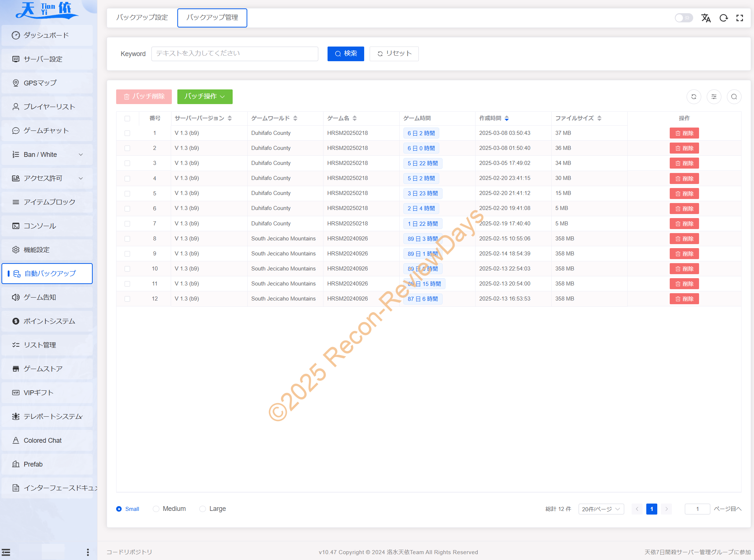Open the column settings icon
This screenshot has height=560, width=754.
pyautogui.click(x=714, y=97)
